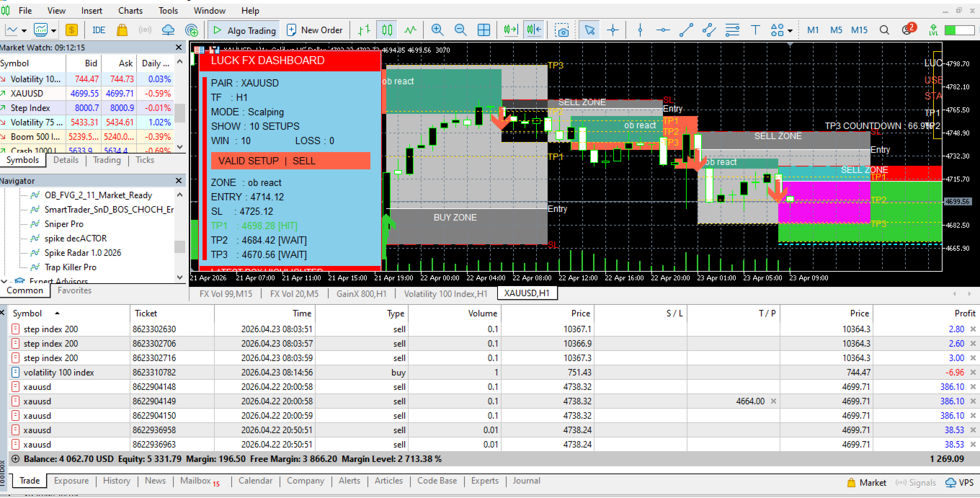Open the Market shopping bag icon

point(122,30)
